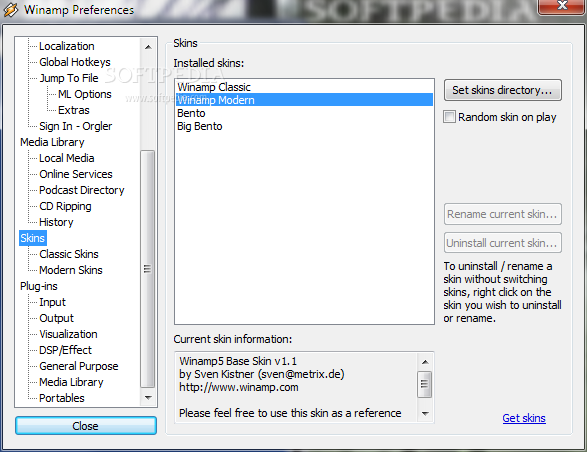The width and height of the screenshot is (587, 452).
Task: Click the preferences tree scrollbar thumb
Action: [x=147, y=269]
